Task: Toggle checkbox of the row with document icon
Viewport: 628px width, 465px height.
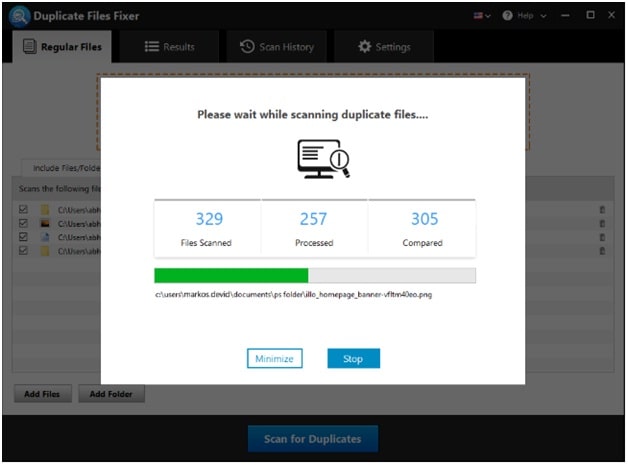Action: (x=23, y=237)
